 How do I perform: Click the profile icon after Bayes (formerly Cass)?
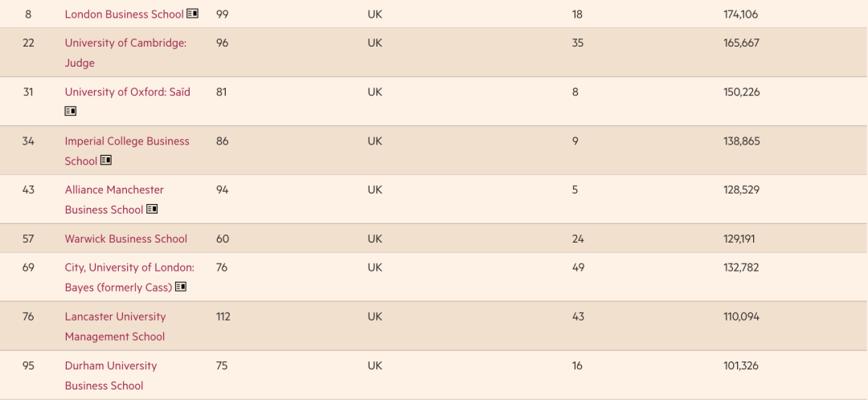[x=181, y=287]
